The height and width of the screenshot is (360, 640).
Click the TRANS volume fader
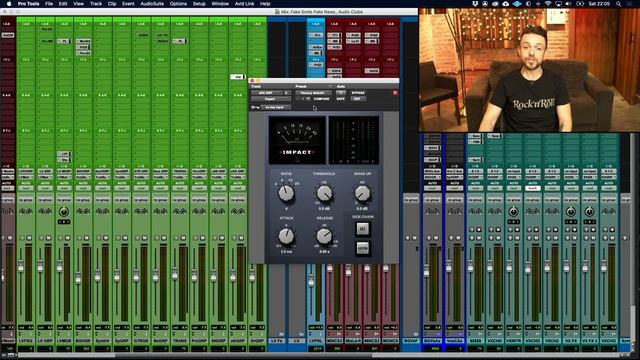coord(175,274)
